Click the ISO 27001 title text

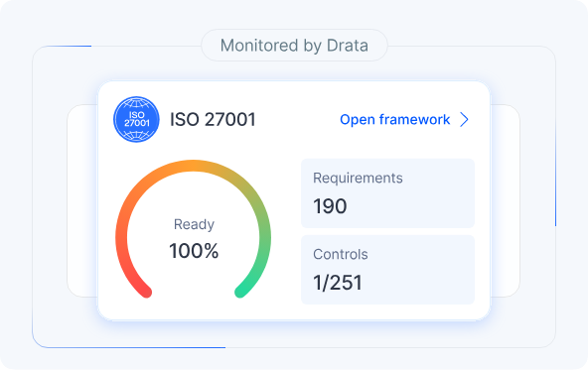coord(213,119)
